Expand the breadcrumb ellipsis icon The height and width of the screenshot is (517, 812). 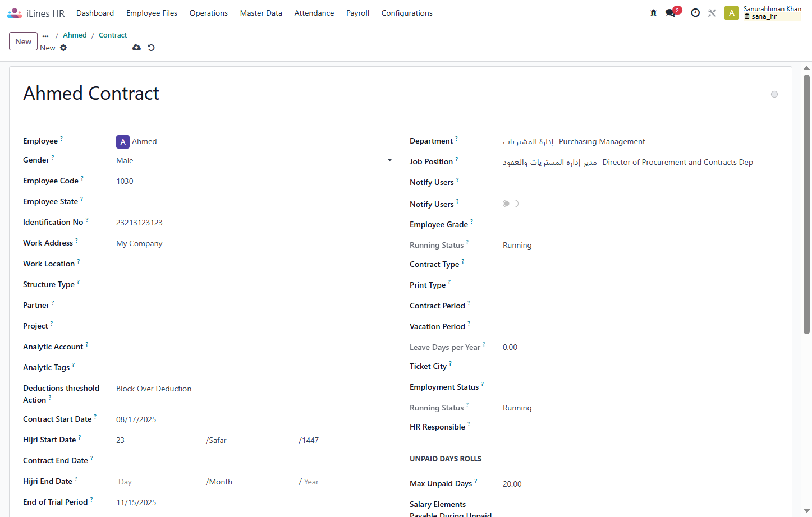click(45, 35)
